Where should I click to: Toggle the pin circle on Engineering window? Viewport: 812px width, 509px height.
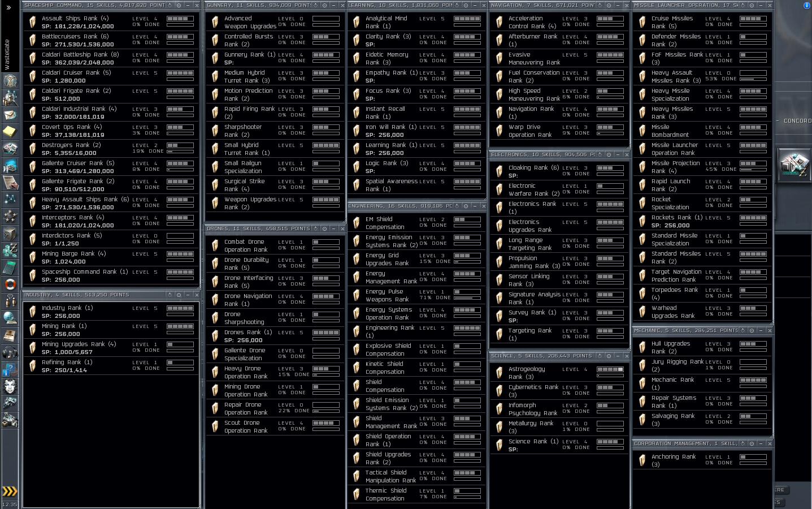point(466,206)
